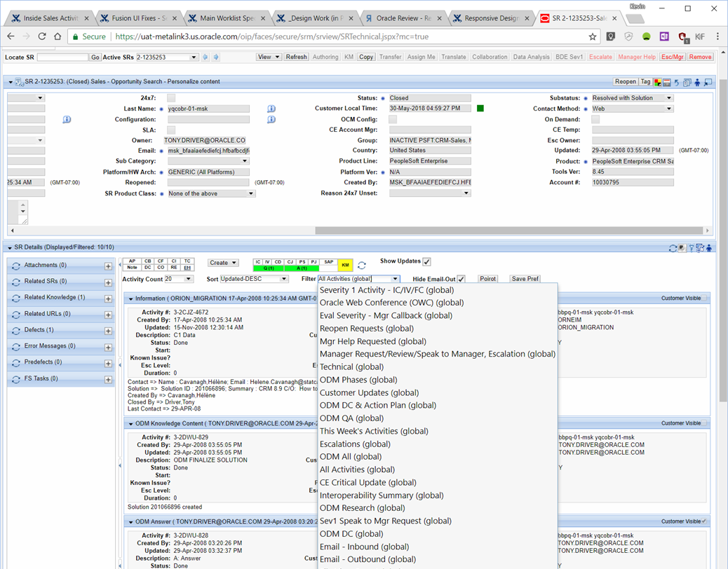This screenshot has width=728, height=569.
Task: Click the plus icon to add Related Knowledge
Action: (x=108, y=299)
